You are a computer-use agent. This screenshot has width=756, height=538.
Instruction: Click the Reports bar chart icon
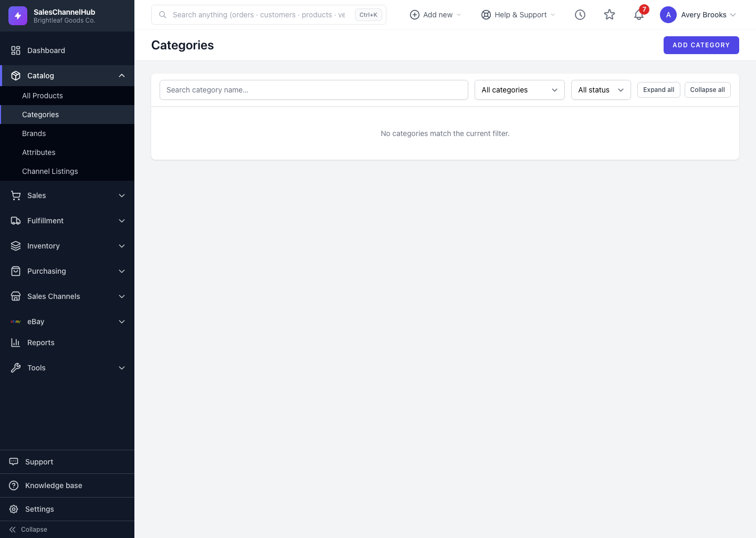(16, 343)
